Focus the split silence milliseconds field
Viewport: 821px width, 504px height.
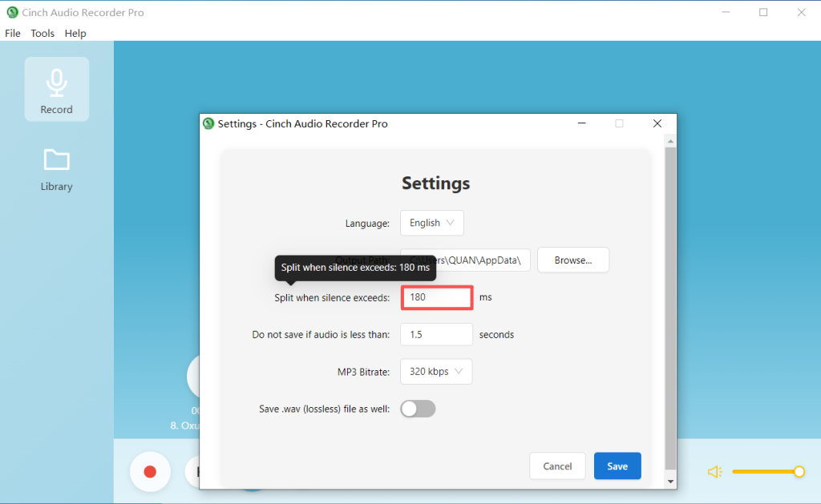tap(436, 297)
